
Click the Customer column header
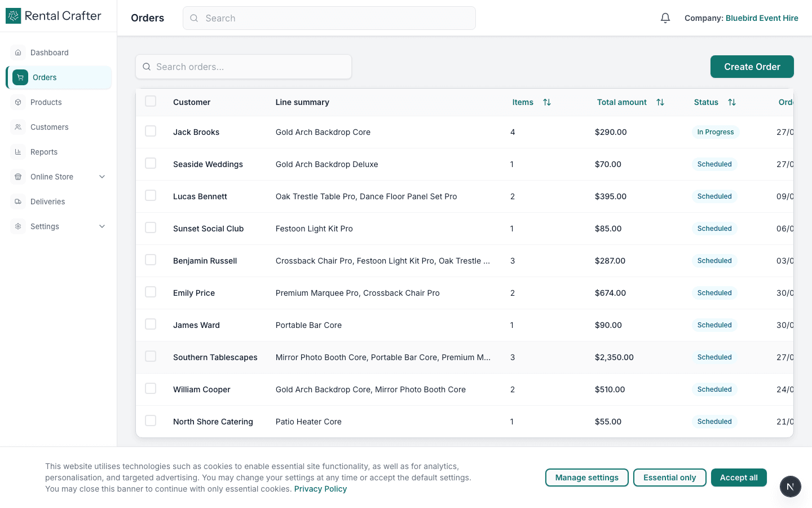(192, 102)
